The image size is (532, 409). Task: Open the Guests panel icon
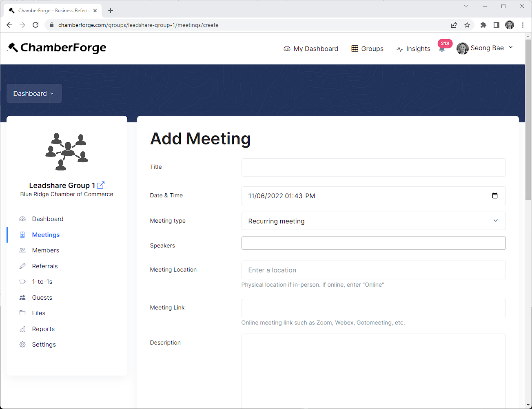tap(22, 297)
